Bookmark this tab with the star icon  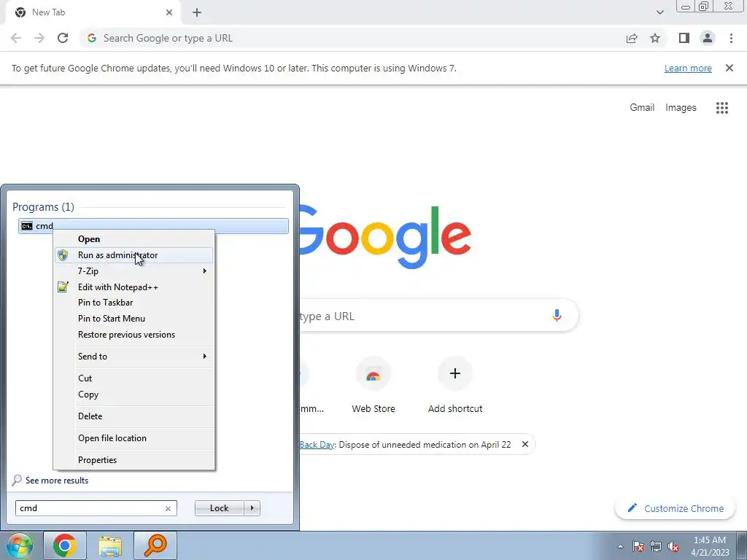pyautogui.click(x=655, y=38)
